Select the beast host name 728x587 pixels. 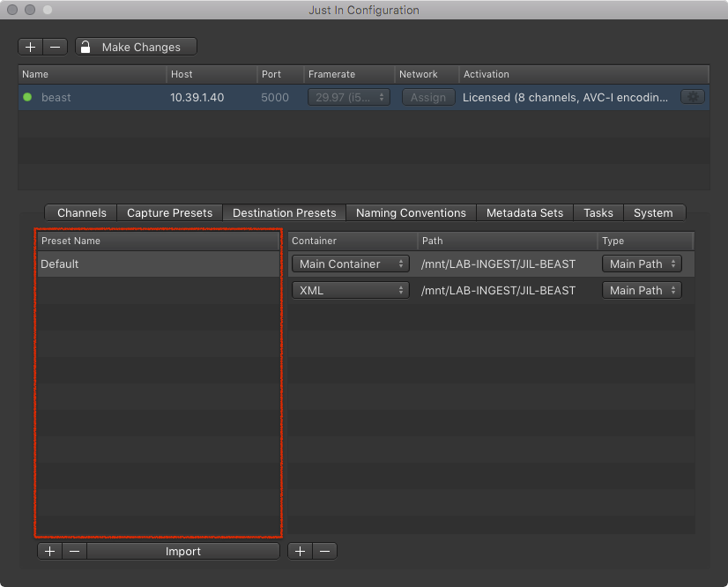56,98
